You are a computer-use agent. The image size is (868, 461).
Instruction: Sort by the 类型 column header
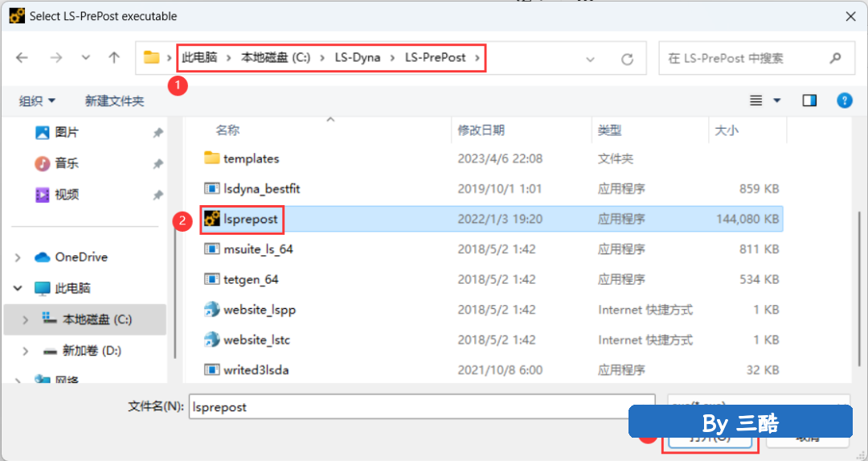tap(609, 130)
